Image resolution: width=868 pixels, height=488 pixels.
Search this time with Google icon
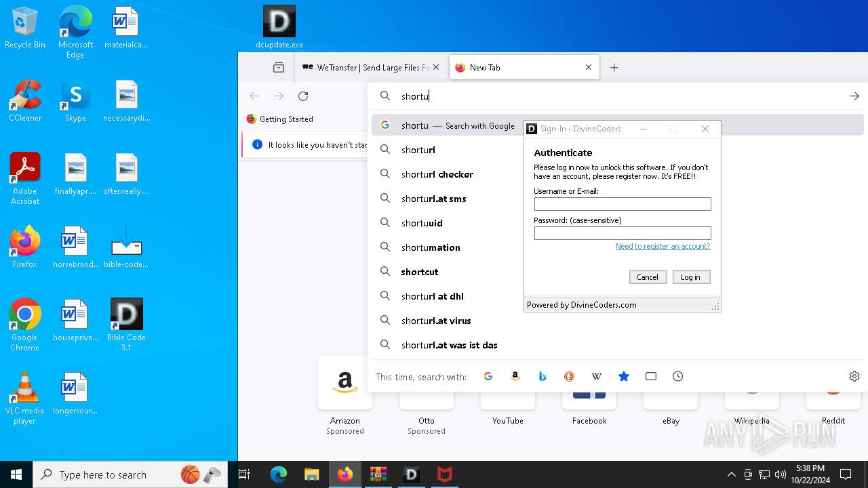click(x=488, y=376)
